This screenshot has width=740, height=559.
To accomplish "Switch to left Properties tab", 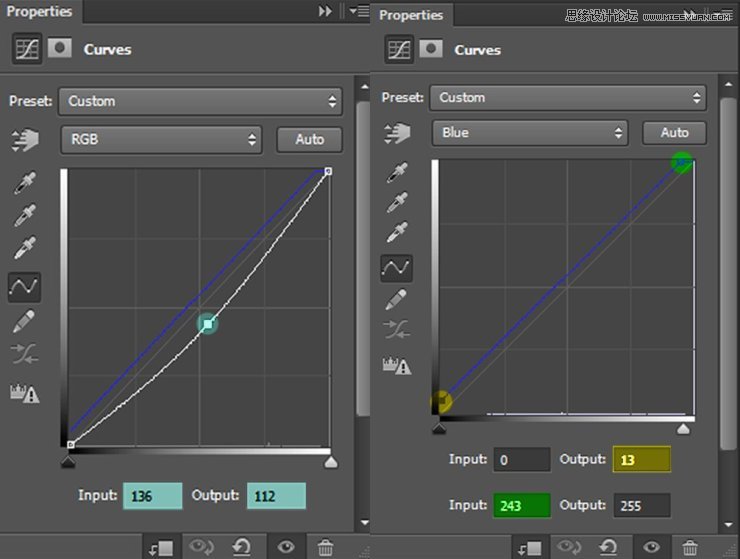I will 40,11.
